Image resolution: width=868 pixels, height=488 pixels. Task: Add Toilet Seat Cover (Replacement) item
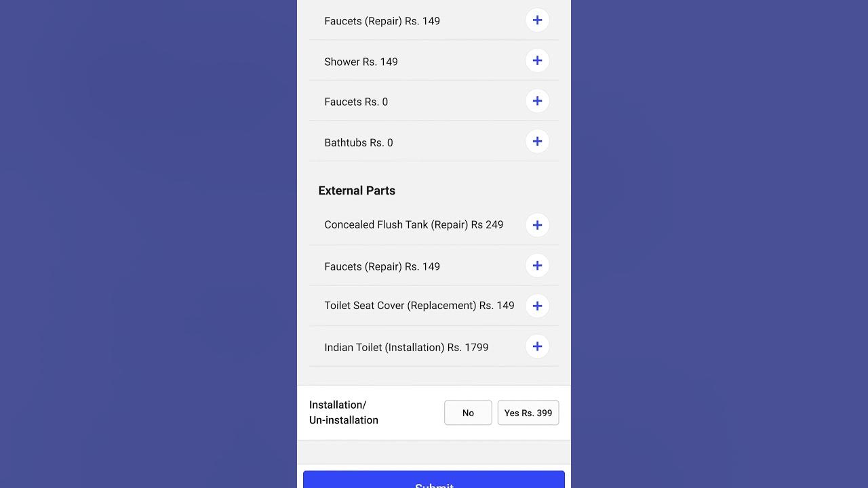pyautogui.click(x=537, y=306)
